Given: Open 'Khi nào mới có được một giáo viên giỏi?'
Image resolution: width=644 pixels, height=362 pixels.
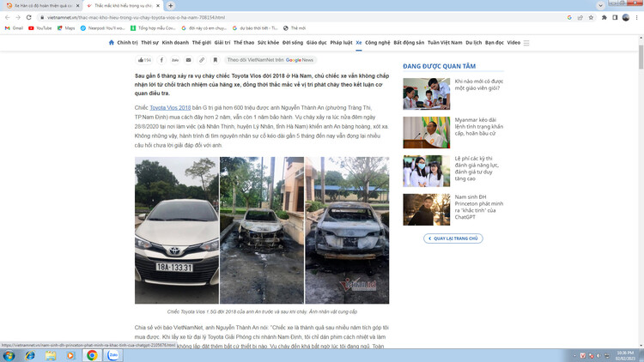Looking at the screenshot, I should 479,85.
